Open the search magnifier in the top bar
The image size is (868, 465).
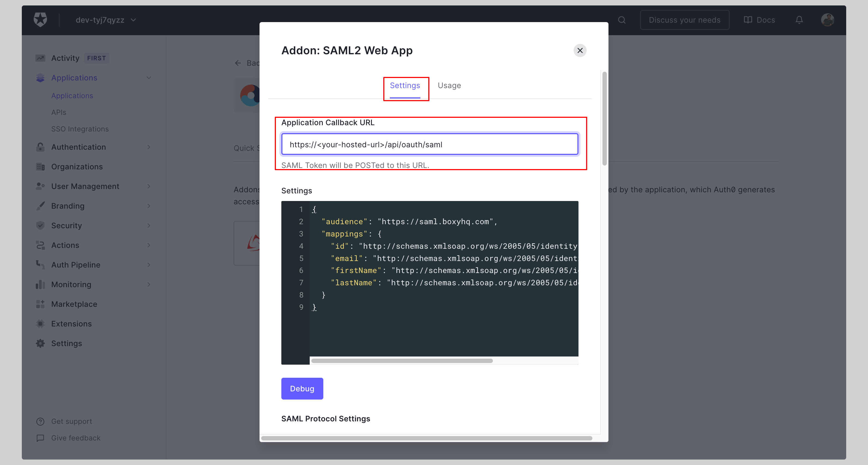(x=621, y=20)
